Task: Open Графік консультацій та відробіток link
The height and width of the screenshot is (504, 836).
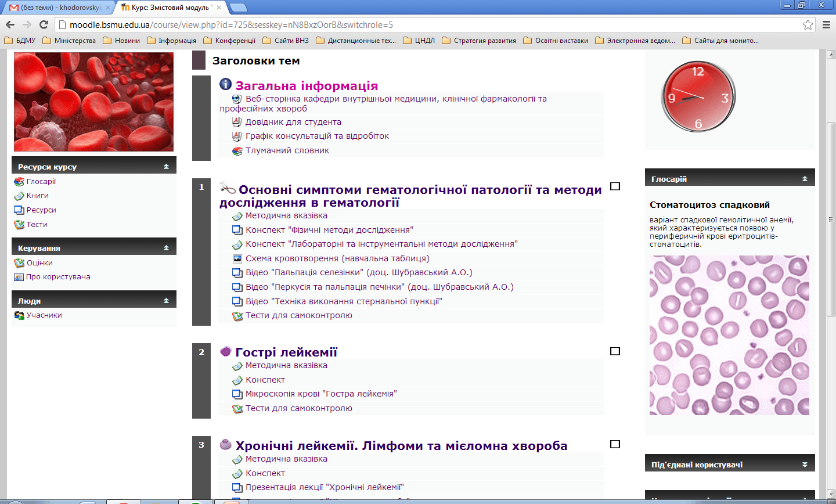Action: (x=317, y=136)
